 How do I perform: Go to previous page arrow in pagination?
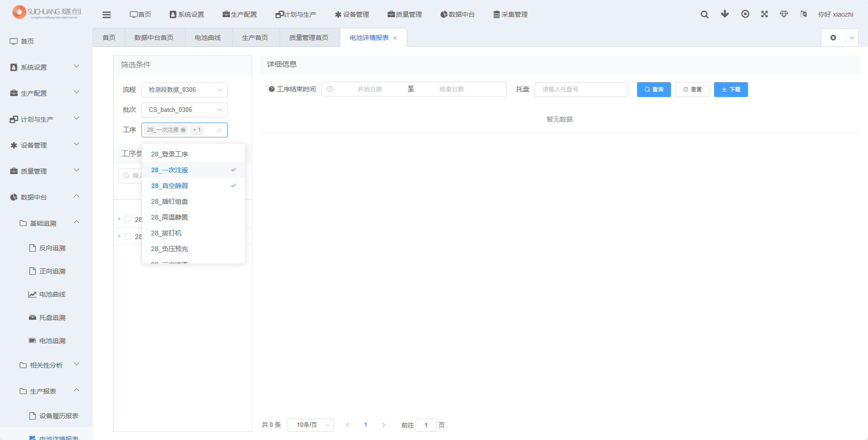pyautogui.click(x=348, y=425)
